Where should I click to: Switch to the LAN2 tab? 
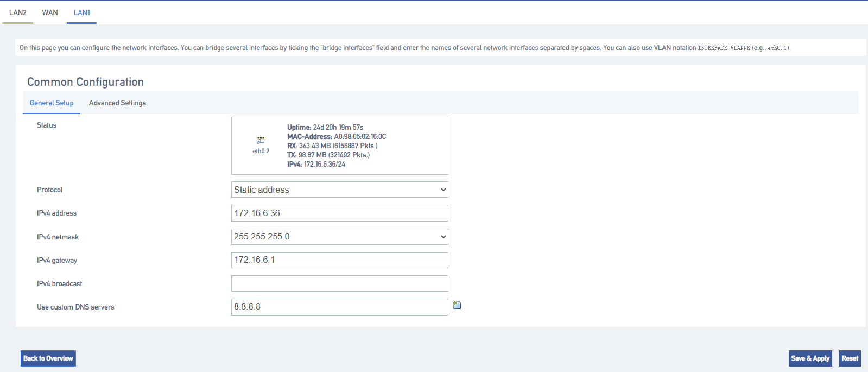(18, 12)
